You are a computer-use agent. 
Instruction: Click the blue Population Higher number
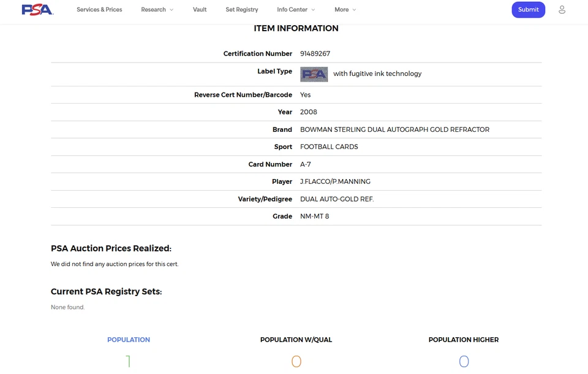coord(464,362)
